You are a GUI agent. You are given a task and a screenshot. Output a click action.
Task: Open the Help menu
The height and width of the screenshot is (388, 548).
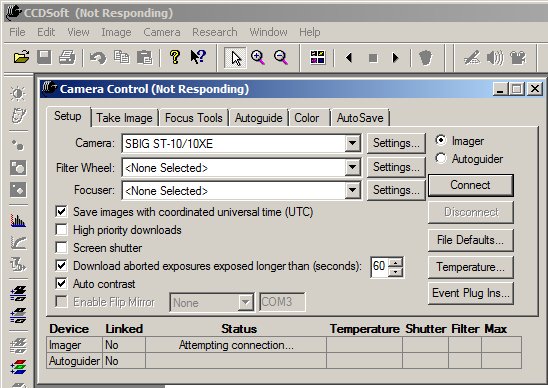click(310, 32)
